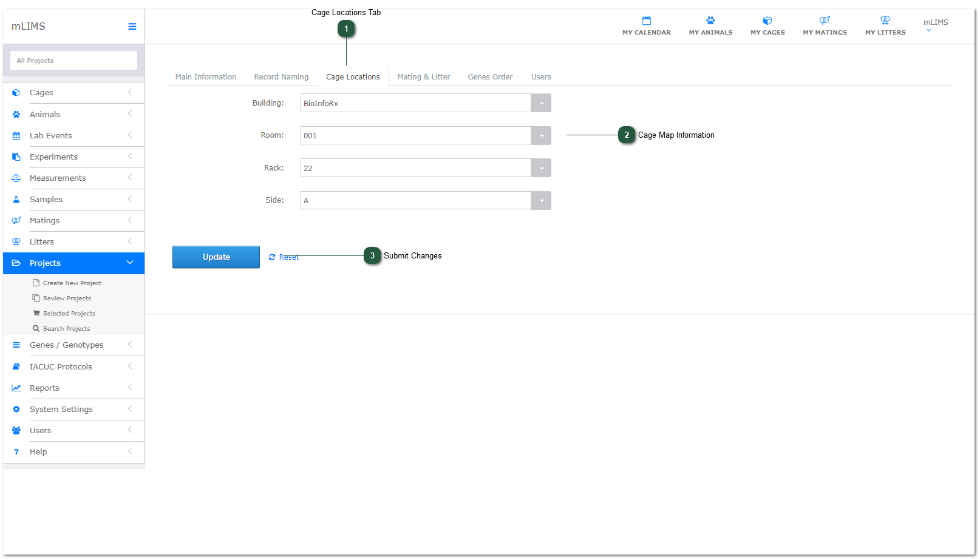Screen dimensions: 980x560
Task: Open Selected Projects submenu link
Action: pyautogui.click(x=69, y=313)
